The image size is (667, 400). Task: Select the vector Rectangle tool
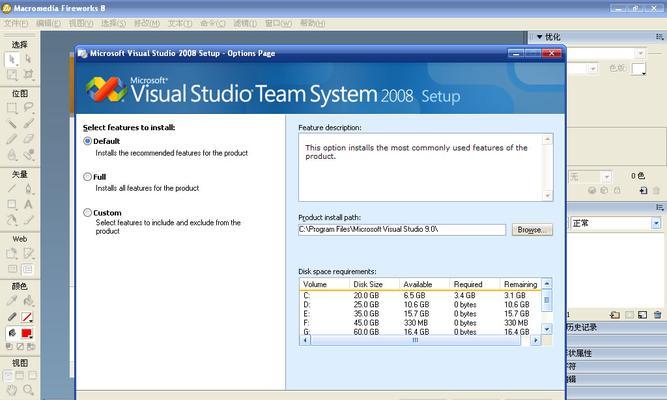[12, 204]
